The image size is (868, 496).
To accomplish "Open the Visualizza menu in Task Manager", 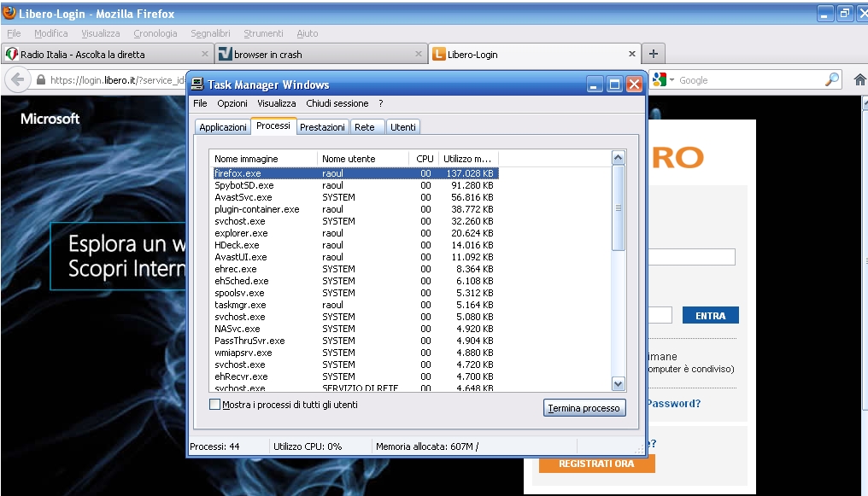I will click(x=277, y=103).
